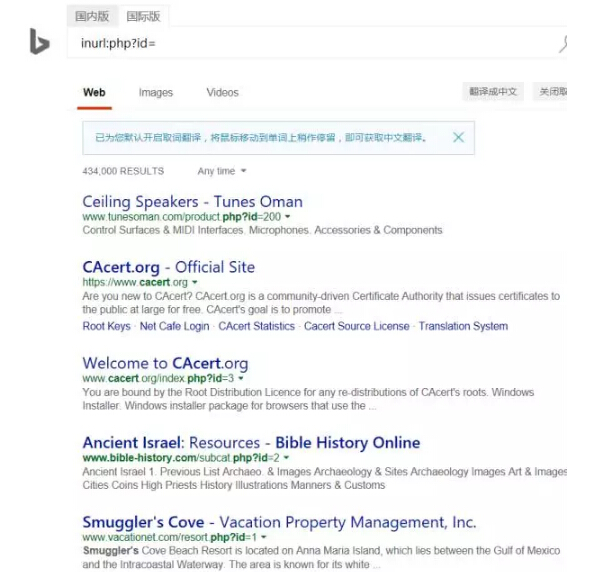This screenshot has height=572, width=592.
Task: Open the Root Keys sublink
Action: point(106,326)
